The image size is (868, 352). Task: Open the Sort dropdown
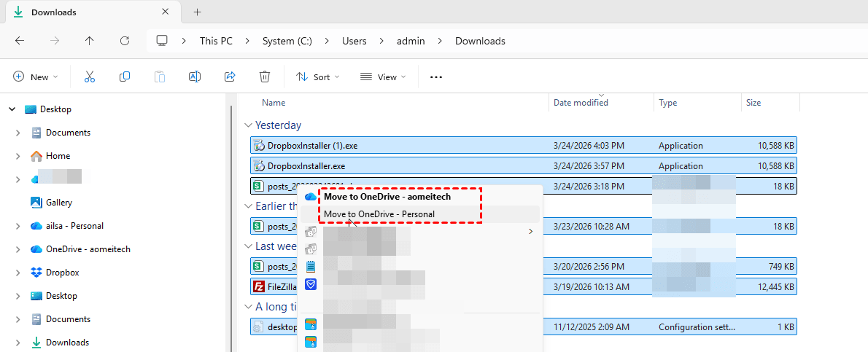click(x=318, y=77)
